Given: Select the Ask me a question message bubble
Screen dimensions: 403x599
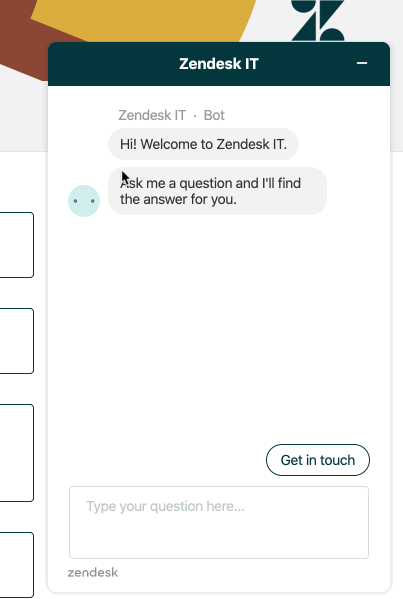Looking at the screenshot, I should (x=217, y=191).
